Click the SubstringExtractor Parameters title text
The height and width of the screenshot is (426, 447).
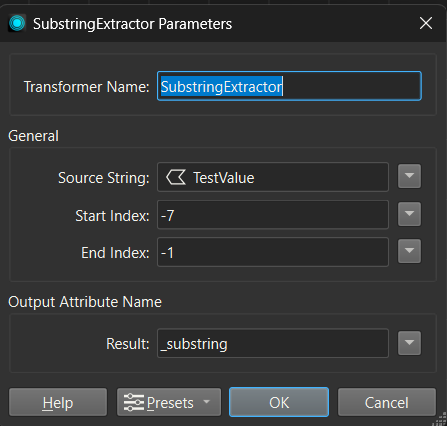point(132,24)
